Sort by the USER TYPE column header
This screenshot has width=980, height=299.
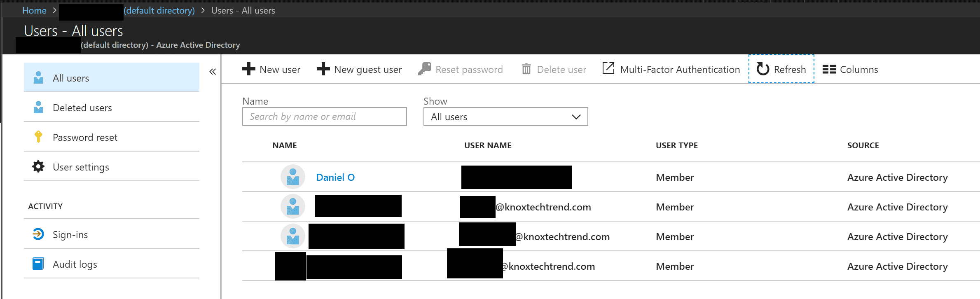(677, 145)
